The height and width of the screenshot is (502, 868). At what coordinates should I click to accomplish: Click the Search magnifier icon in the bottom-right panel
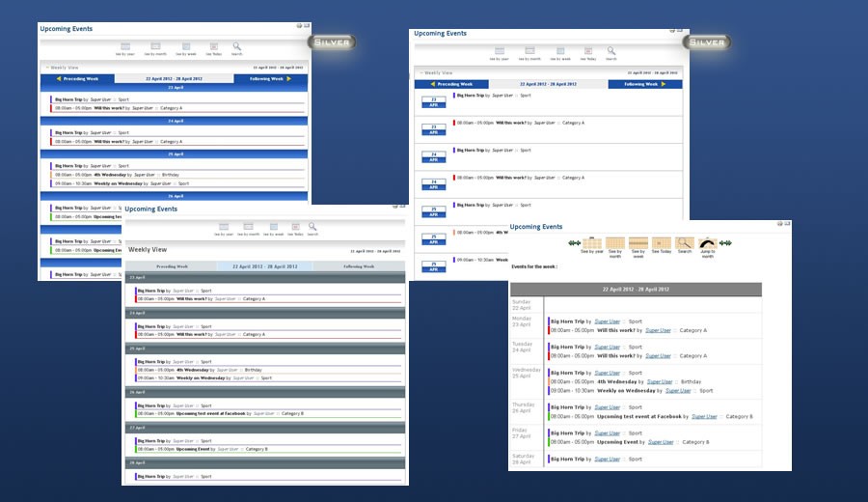coord(684,243)
